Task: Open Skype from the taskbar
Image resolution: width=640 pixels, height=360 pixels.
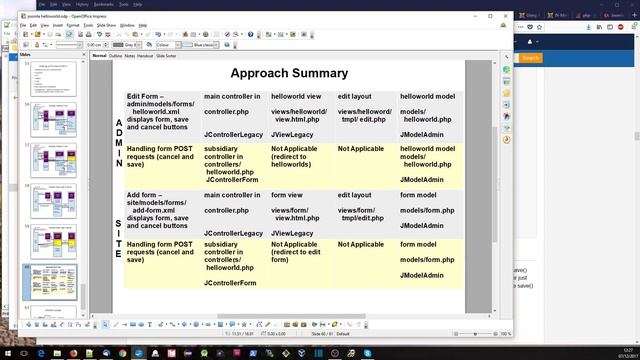Action: pyautogui.click(x=367, y=353)
